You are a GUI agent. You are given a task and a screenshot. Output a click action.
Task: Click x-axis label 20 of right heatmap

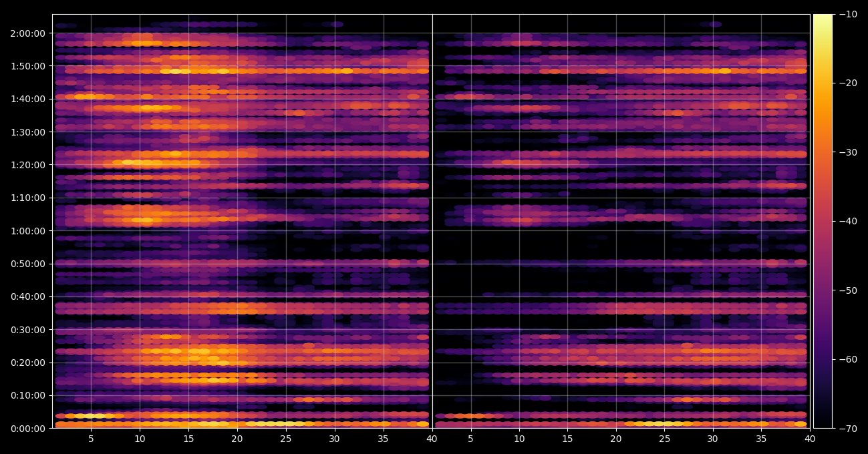[615, 439]
